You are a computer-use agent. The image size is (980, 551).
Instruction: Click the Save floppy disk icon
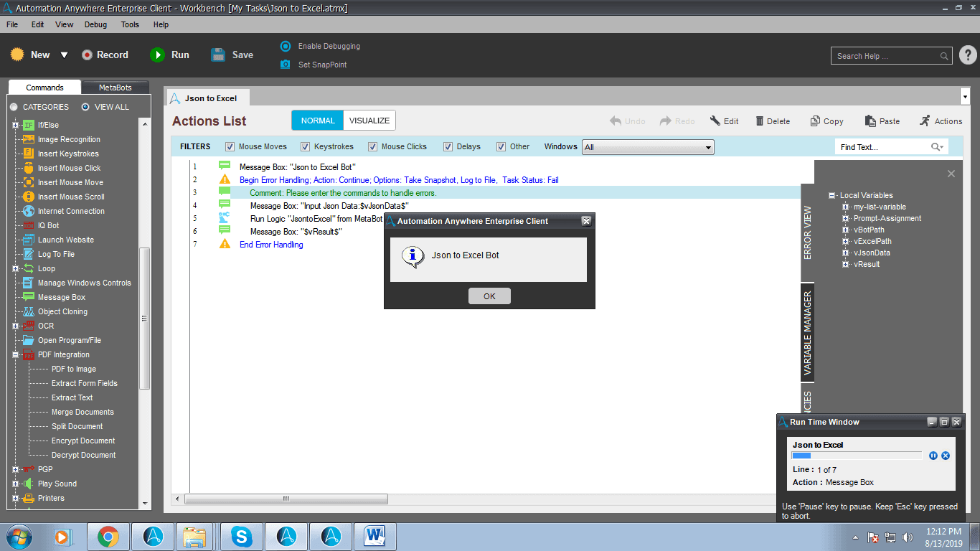pos(218,55)
